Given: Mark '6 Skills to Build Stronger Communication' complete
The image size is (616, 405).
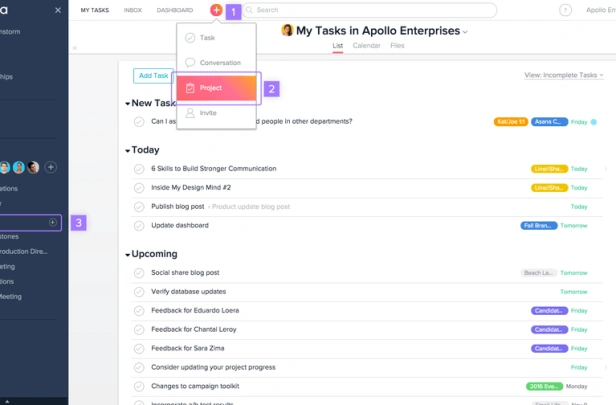Looking at the screenshot, I should (x=139, y=169).
